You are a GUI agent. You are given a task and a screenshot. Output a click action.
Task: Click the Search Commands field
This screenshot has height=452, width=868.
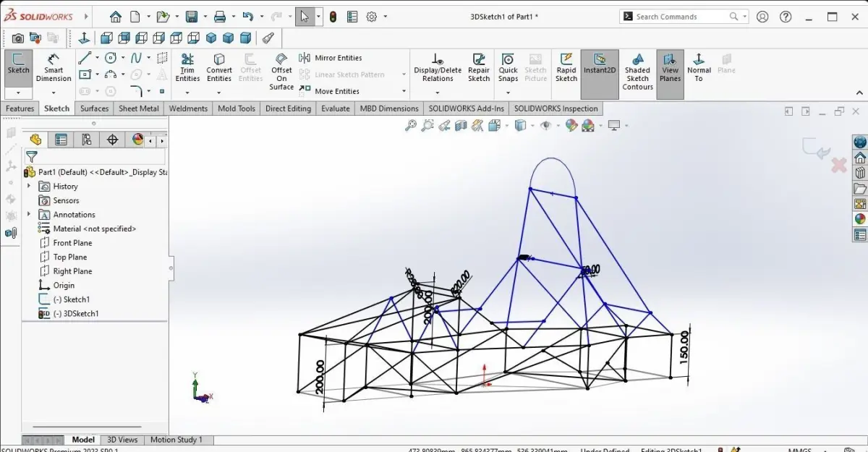point(684,17)
